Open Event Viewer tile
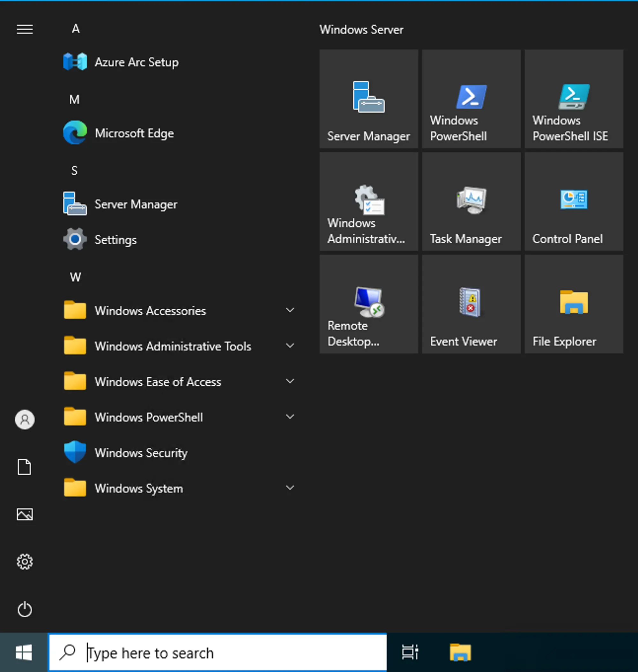638x672 pixels. coord(471,305)
